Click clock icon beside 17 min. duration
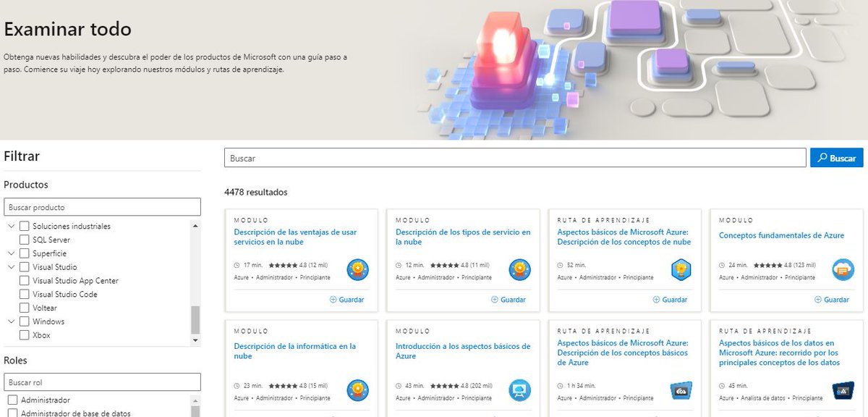 [237, 265]
